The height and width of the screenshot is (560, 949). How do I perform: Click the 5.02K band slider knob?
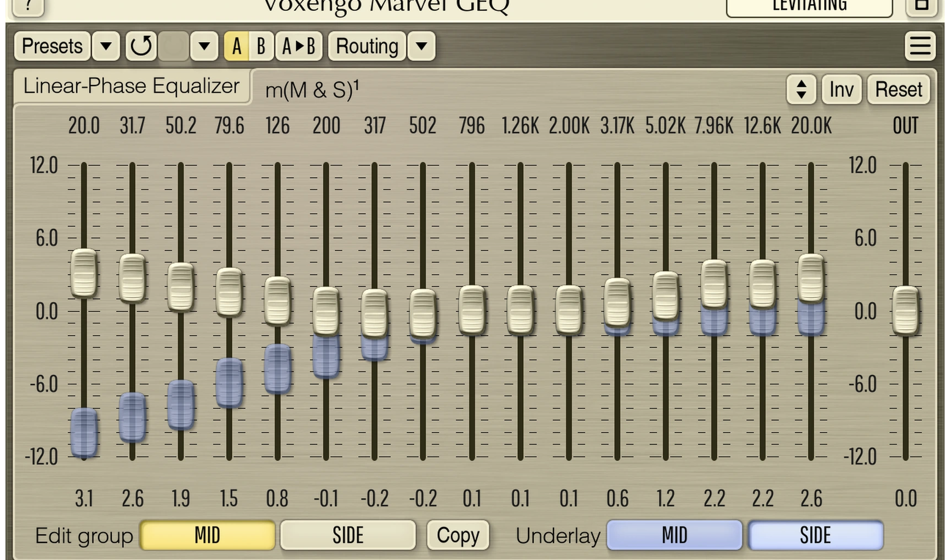tap(666, 296)
